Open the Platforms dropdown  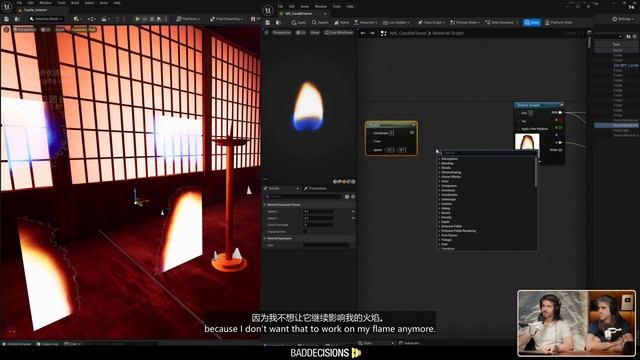point(188,19)
